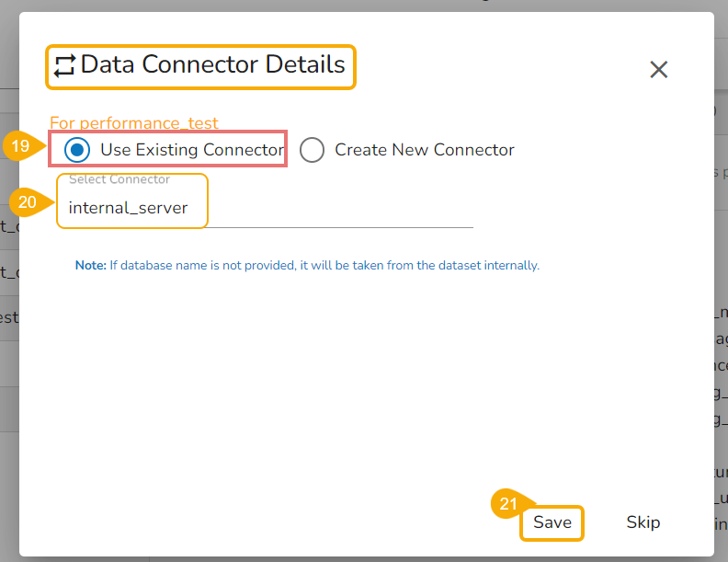Click the dimmed backdrop right of the dialog
728x562 pixels.
click(721, 276)
